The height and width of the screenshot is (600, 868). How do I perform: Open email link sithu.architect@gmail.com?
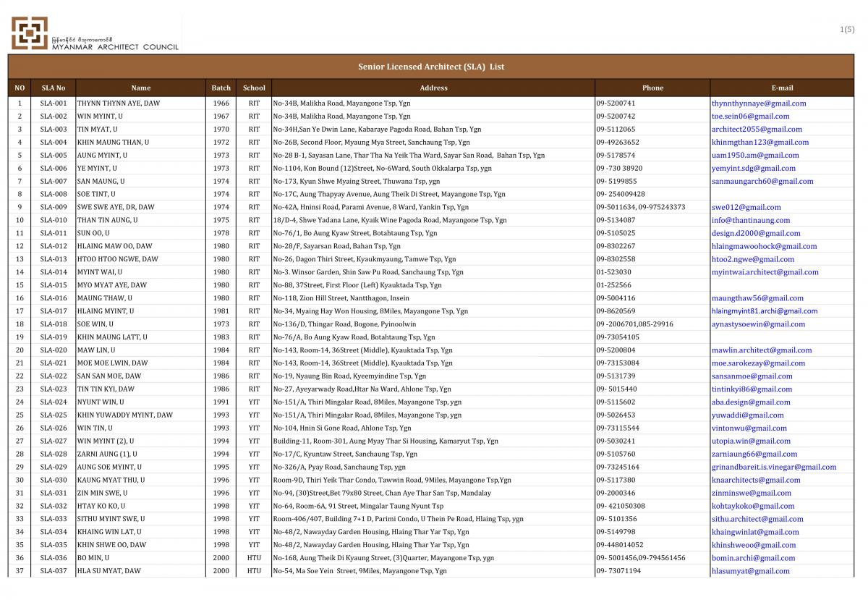point(757,520)
